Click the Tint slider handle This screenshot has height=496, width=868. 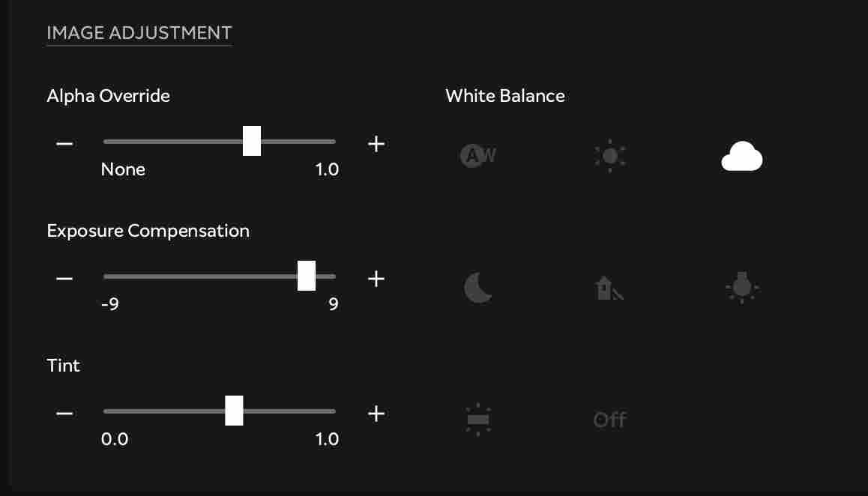coord(235,411)
